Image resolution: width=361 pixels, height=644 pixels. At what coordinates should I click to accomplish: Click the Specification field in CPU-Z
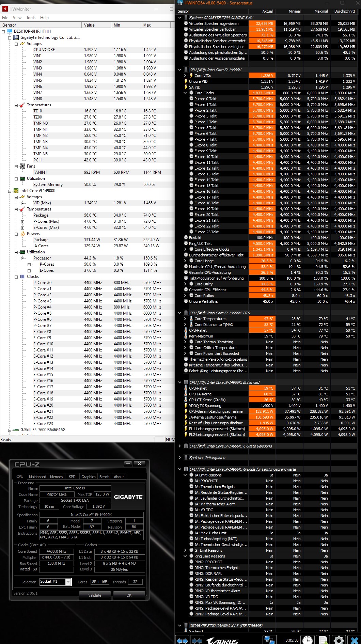click(x=91, y=515)
